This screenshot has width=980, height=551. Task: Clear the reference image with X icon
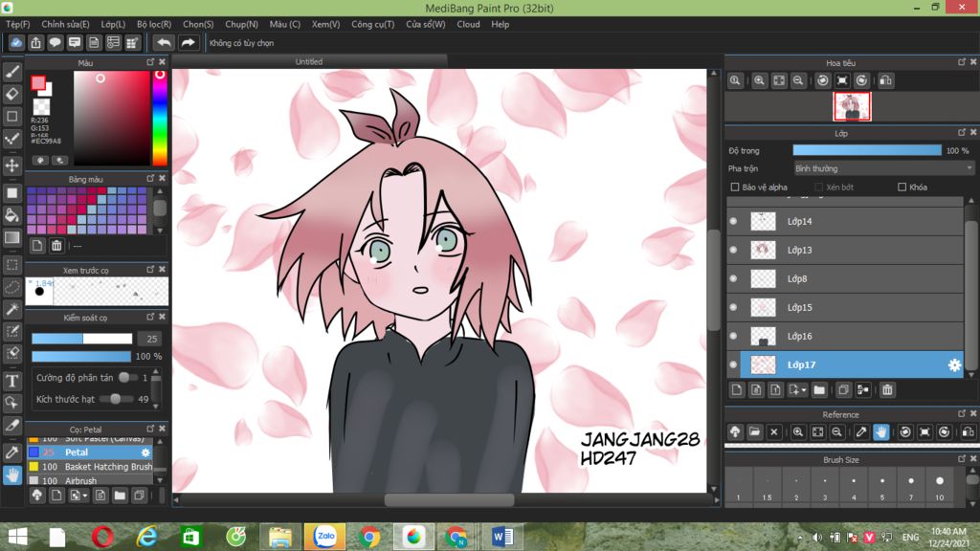pyautogui.click(x=773, y=431)
